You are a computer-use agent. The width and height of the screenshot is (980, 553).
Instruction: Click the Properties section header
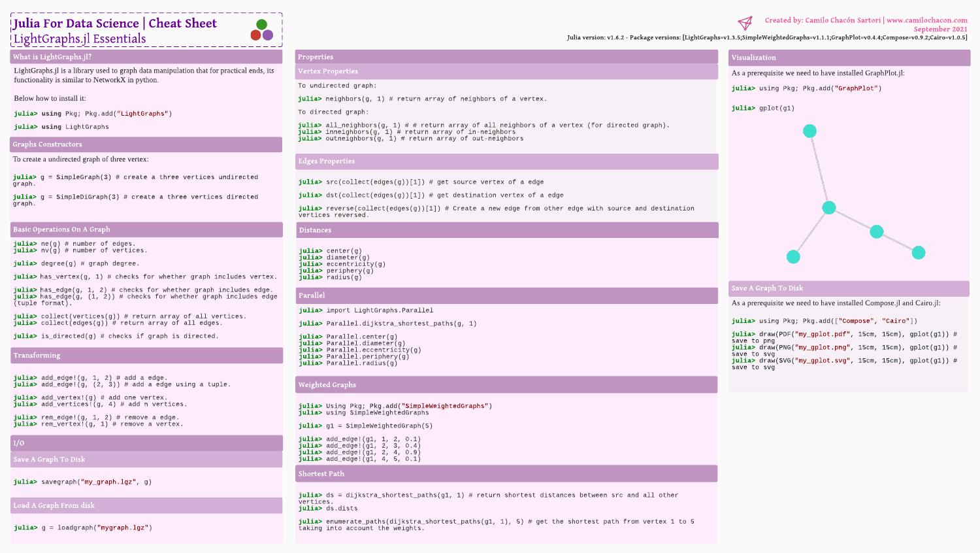(x=316, y=57)
